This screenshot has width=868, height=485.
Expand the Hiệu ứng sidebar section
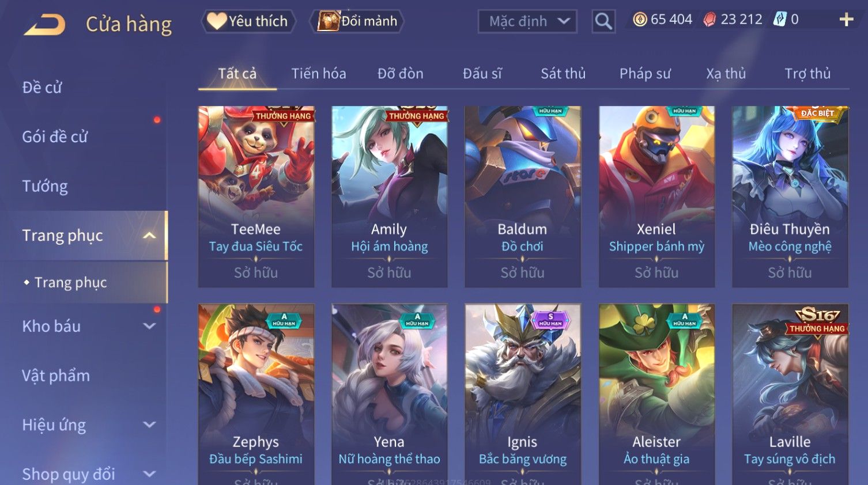[149, 425]
